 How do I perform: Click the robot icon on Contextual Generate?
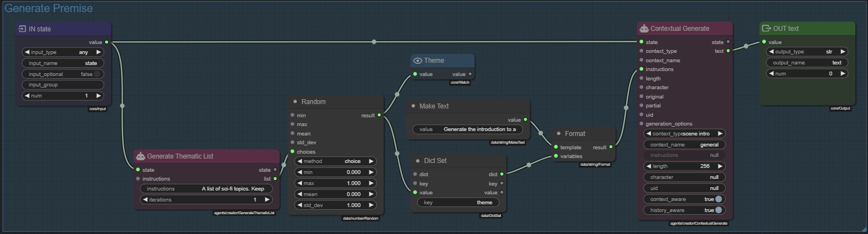pyautogui.click(x=644, y=29)
